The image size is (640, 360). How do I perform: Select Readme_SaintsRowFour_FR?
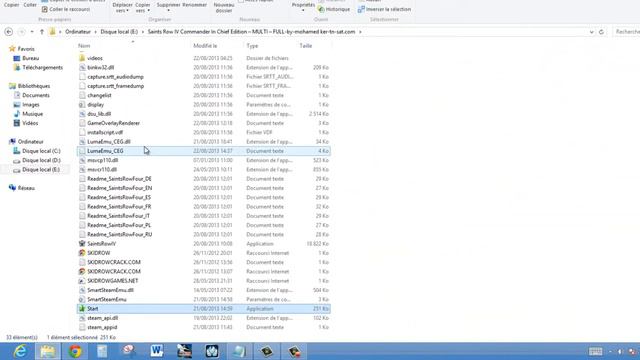coord(119,207)
